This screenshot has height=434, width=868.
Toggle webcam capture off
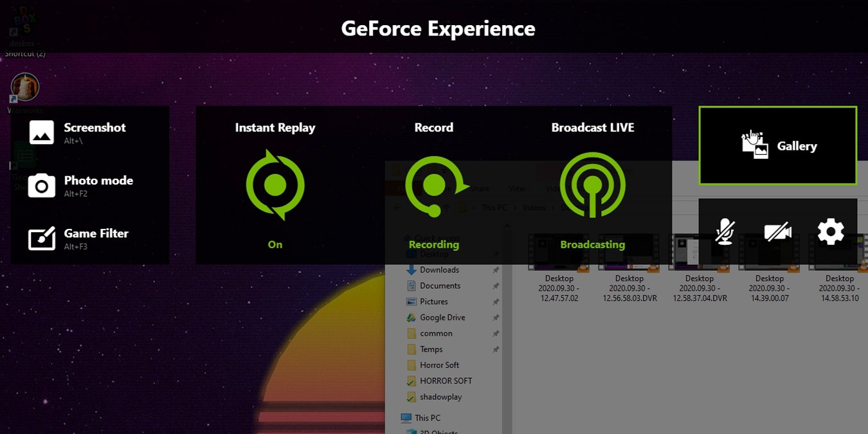pos(777,231)
